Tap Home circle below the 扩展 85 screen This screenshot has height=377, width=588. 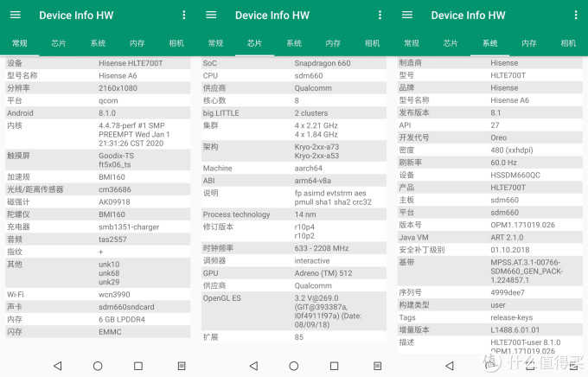pos(294,366)
